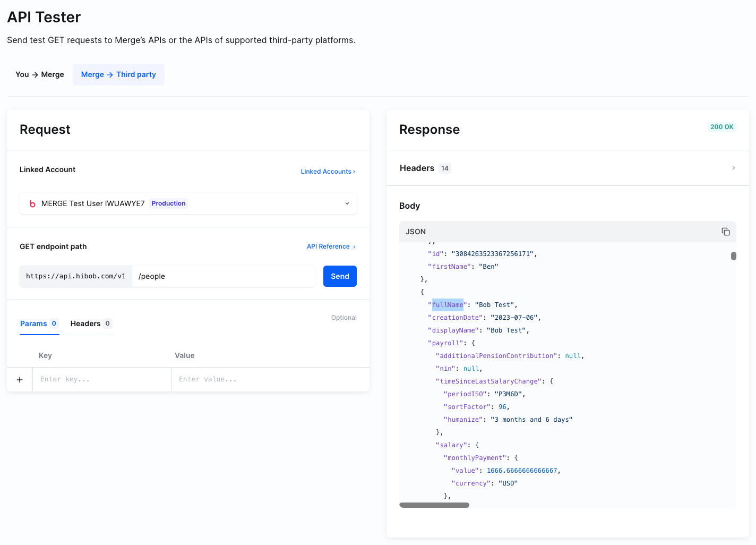Click the plus icon to add param row

pos(20,380)
